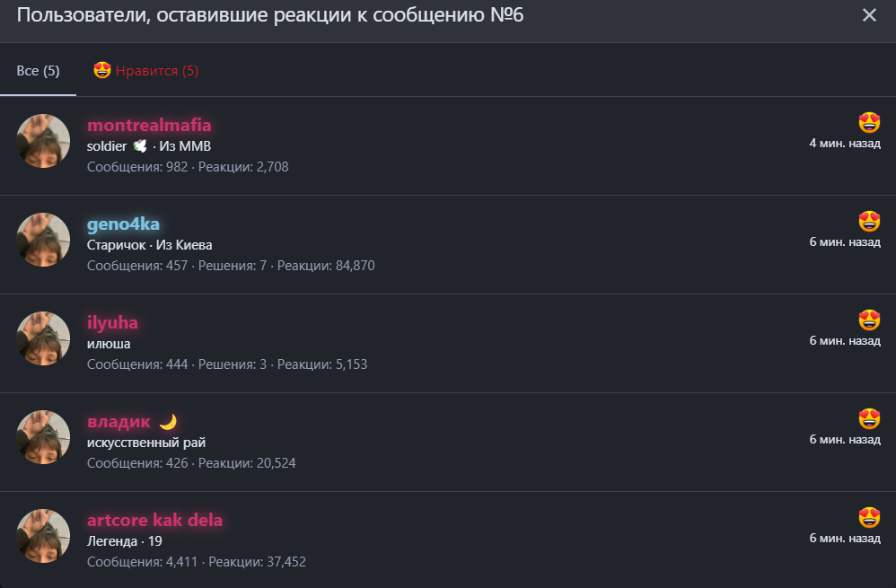Click the ilyuha username link
Viewport: 896px width, 588px height.
[112, 322]
